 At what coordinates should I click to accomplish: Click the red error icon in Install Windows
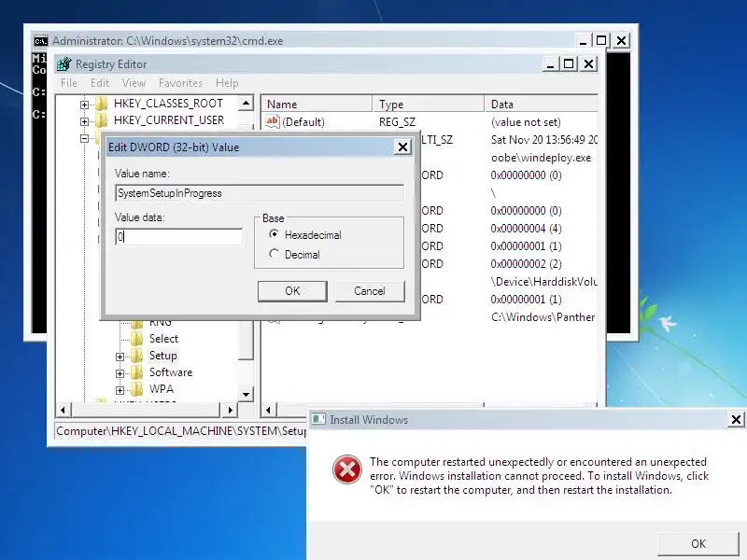point(346,469)
